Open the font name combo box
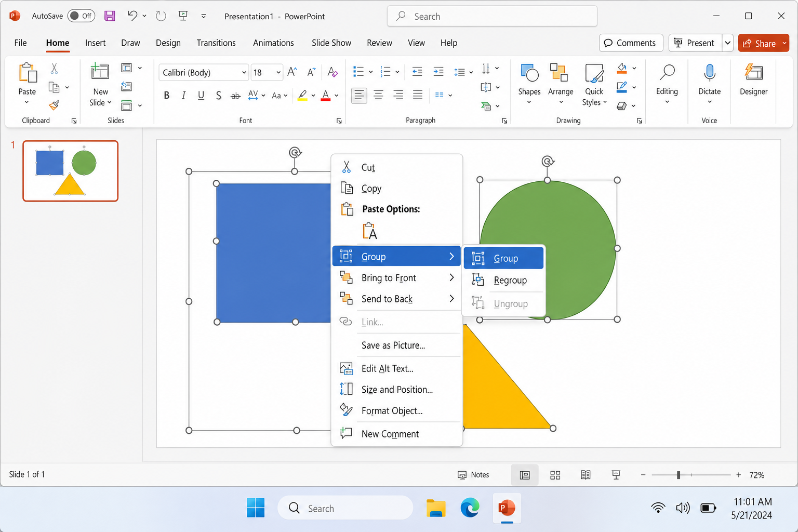This screenshot has width=798, height=532. [204, 72]
